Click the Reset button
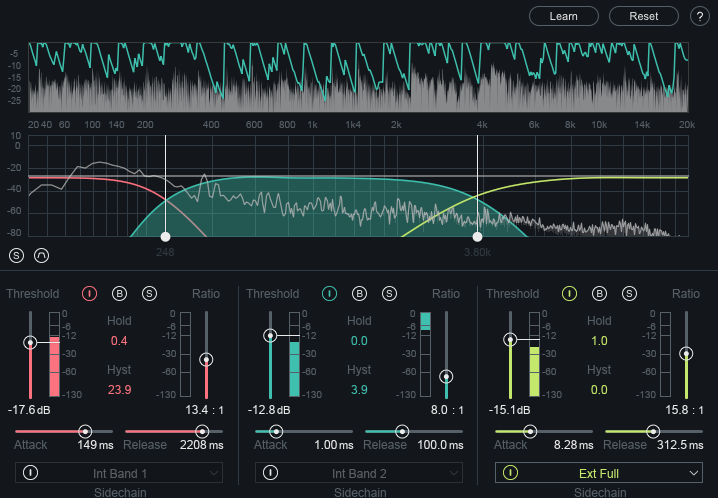This screenshot has width=718, height=498. 644,16
